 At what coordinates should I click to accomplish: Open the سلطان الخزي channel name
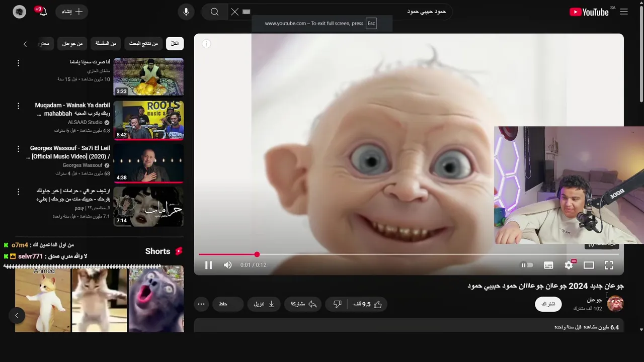point(99,71)
